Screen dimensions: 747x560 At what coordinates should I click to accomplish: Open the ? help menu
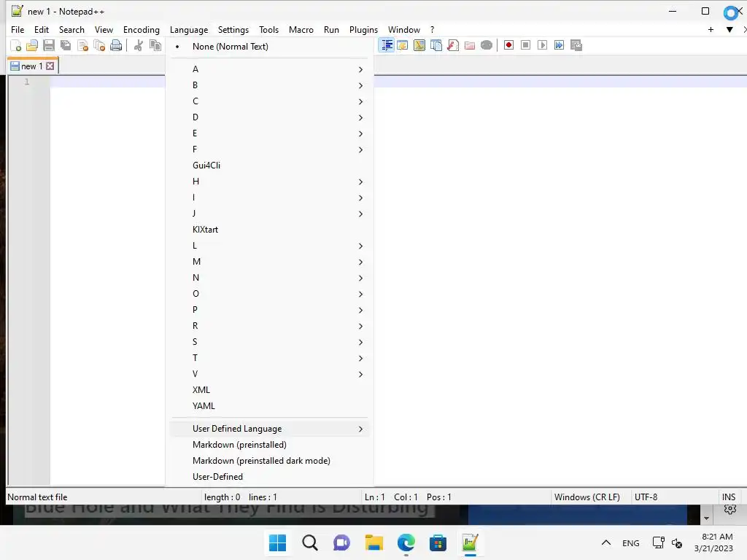click(x=432, y=29)
